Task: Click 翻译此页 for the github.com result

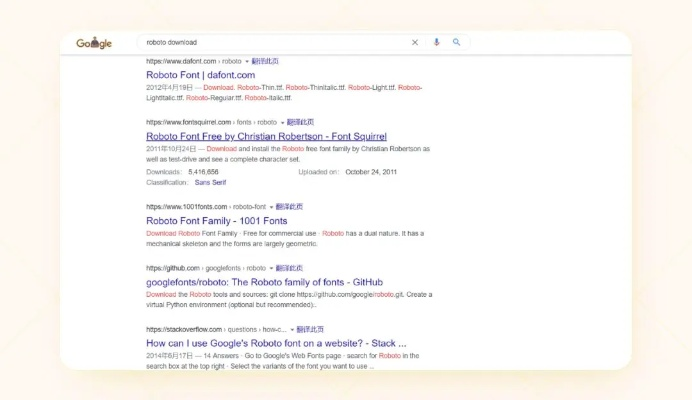Action: [290, 268]
